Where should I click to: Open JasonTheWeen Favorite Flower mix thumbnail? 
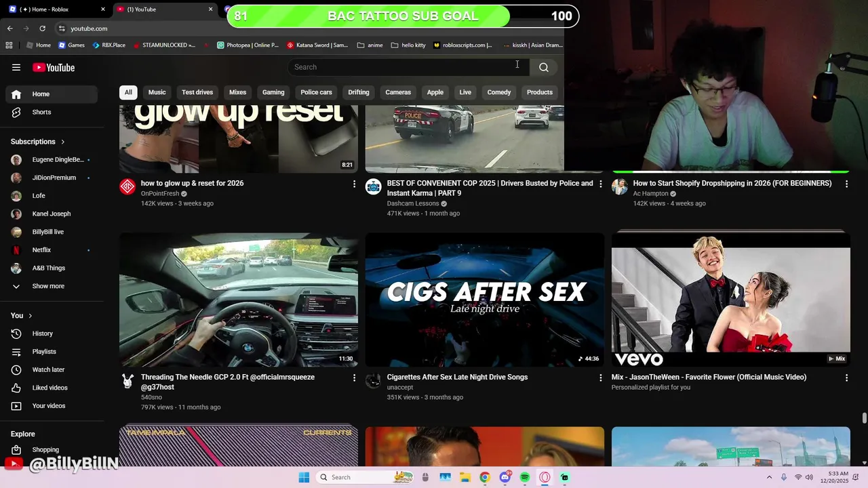(731, 300)
